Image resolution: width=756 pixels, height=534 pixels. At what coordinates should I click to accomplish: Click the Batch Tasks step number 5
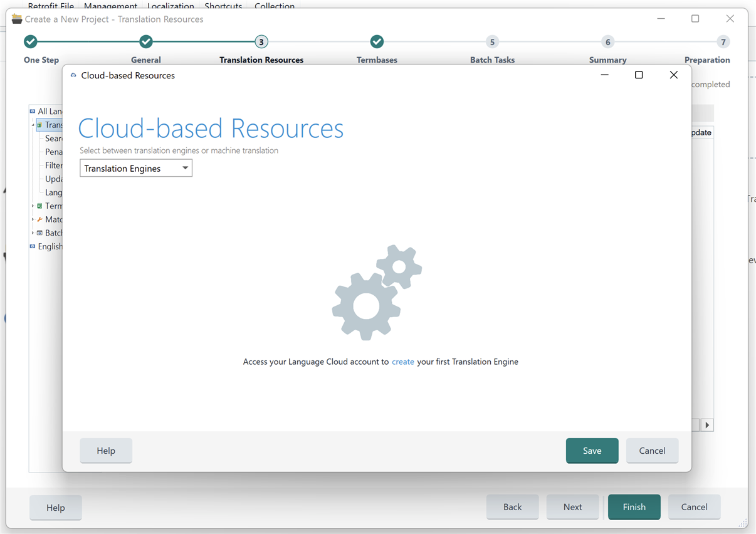point(492,41)
